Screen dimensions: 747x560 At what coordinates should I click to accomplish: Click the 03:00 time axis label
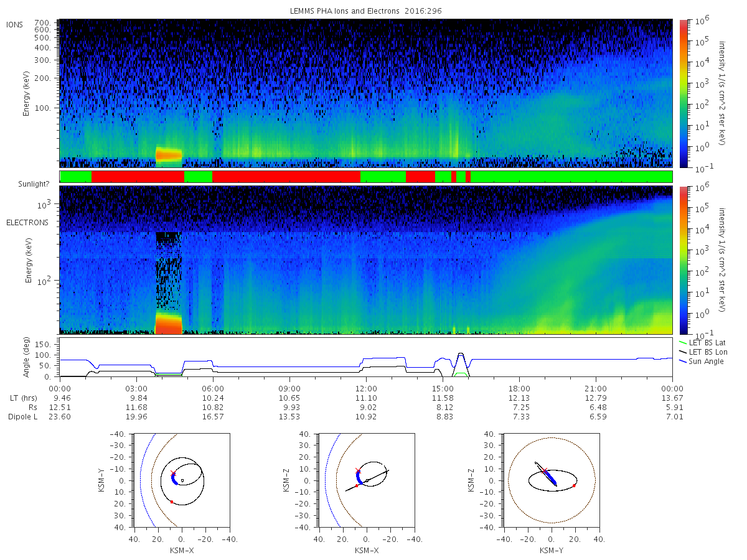[136, 388]
